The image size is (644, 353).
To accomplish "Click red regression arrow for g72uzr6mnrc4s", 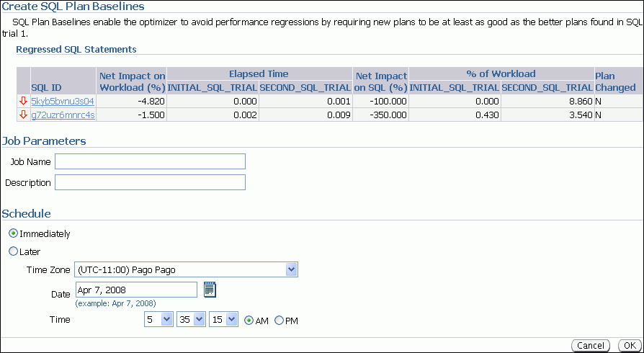I will click(x=23, y=115).
